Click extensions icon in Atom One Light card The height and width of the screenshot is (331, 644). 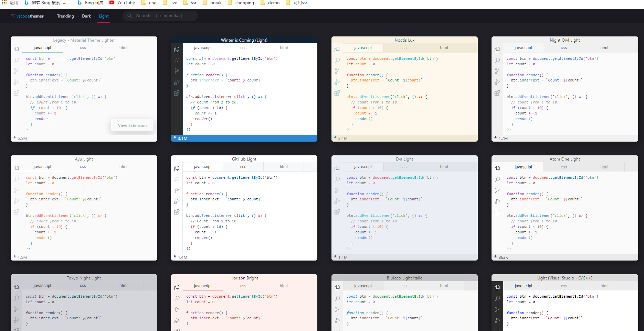(497, 212)
